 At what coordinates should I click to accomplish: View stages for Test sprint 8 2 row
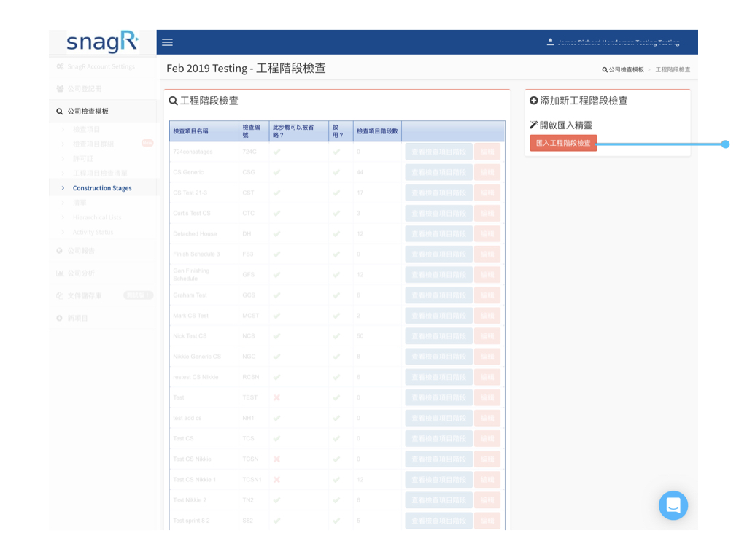(438, 521)
